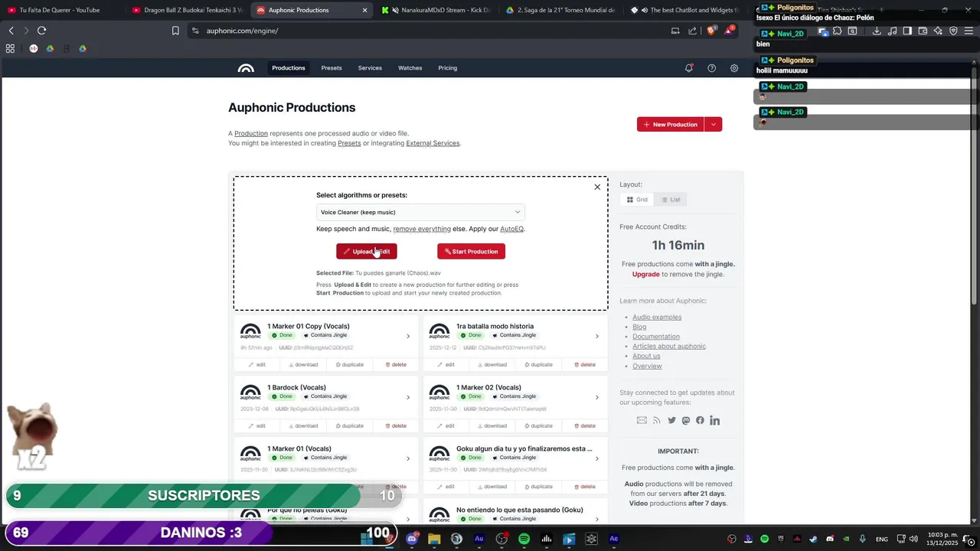Reload the page
The width and height of the screenshot is (980, 551).
pos(41,31)
